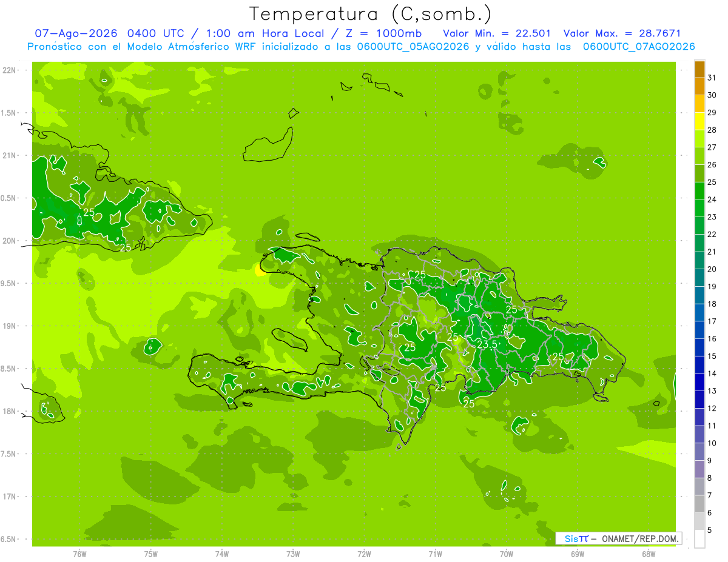Image resolution: width=728 pixels, height=562 pixels.
Task: Click the '10' colorbar label
Action: (712, 443)
